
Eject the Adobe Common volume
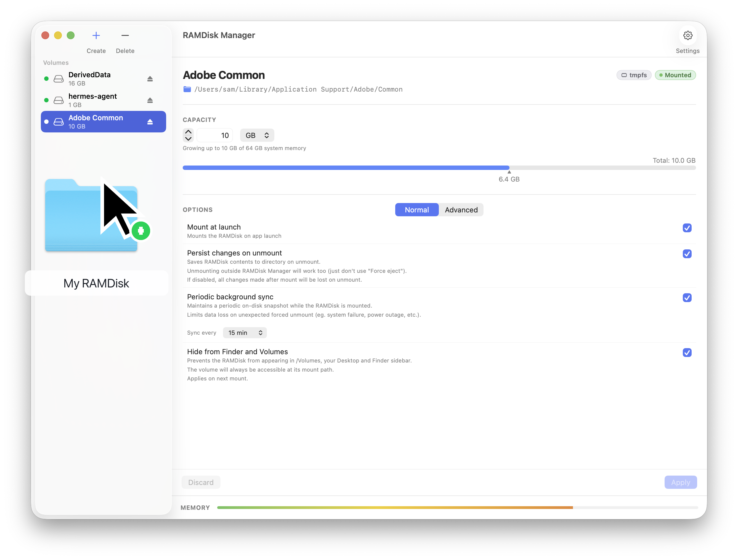point(150,122)
